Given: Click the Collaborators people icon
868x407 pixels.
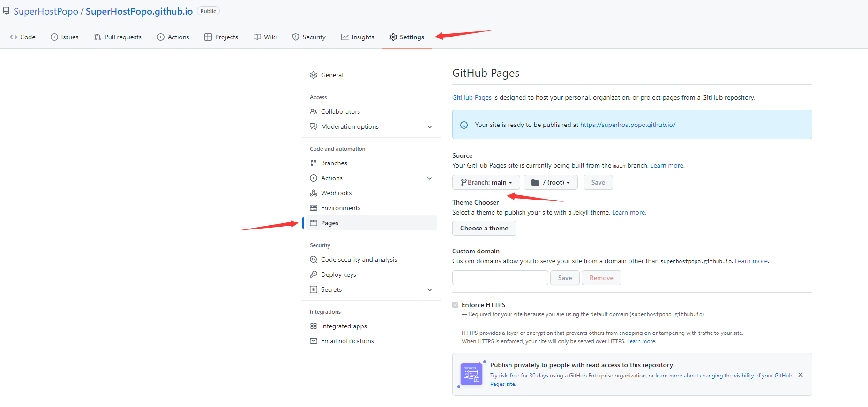Looking at the screenshot, I should pos(314,111).
